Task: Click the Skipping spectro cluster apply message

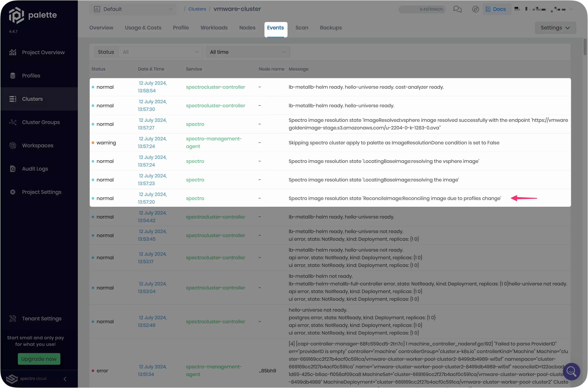Action: 394,143
